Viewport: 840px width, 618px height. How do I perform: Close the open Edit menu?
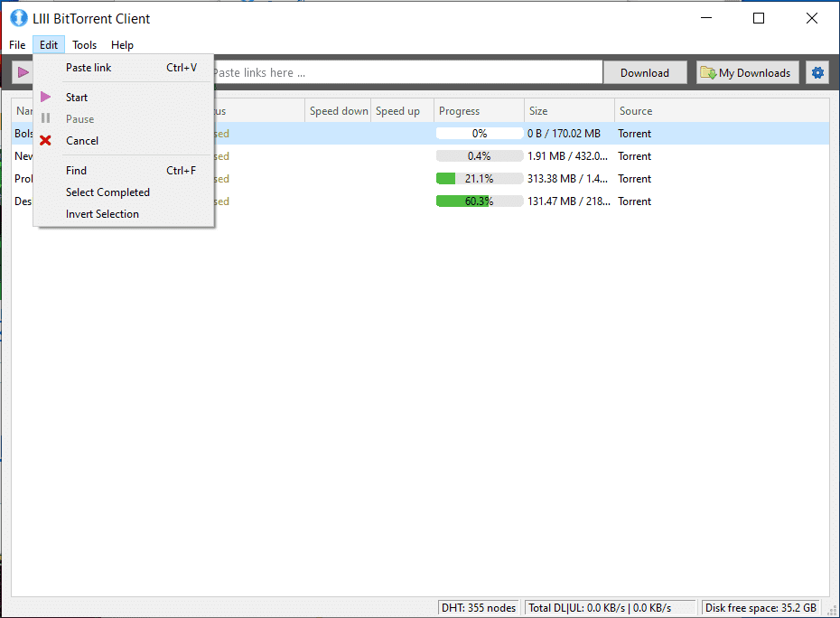48,45
